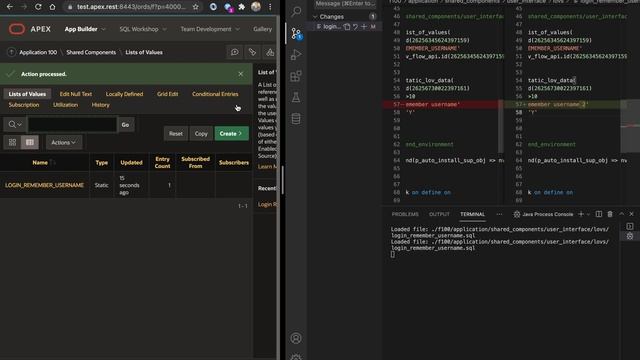Go up to parent page arrow icon

(x=11, y=52)
